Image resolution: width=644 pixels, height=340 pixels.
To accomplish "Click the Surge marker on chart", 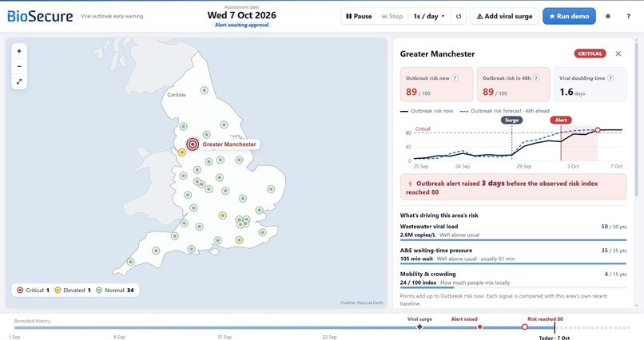I will (511, 121).
